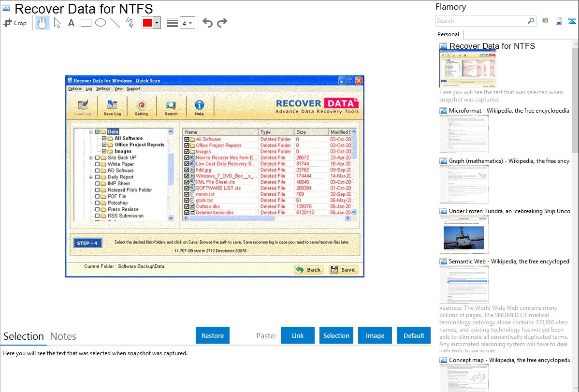Undo the last annotation
The image size is (579, 392).
coord(207,23)
